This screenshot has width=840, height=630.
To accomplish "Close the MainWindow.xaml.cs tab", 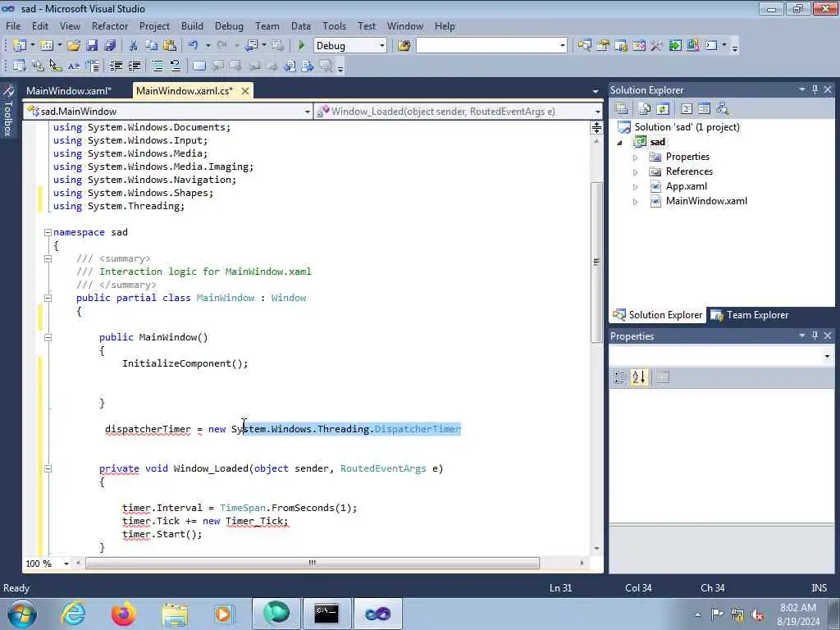I will pyautogui.click(x=244, y=90).
